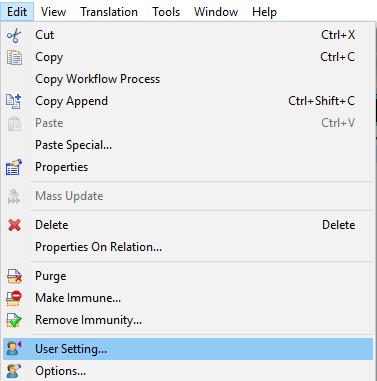The width and height of the screenshot is (377, 381).
Task: Click the Copy Append icon
Action: [14, 101]
